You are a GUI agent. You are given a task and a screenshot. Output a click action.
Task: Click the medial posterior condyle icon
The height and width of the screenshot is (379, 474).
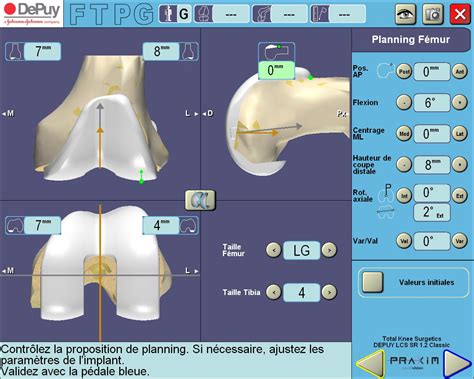[15, 225]
